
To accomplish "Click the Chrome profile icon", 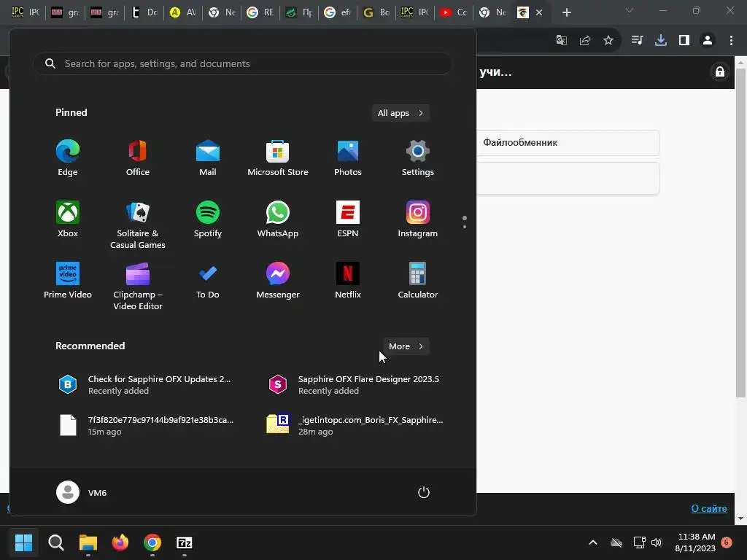I will point(708,41).
